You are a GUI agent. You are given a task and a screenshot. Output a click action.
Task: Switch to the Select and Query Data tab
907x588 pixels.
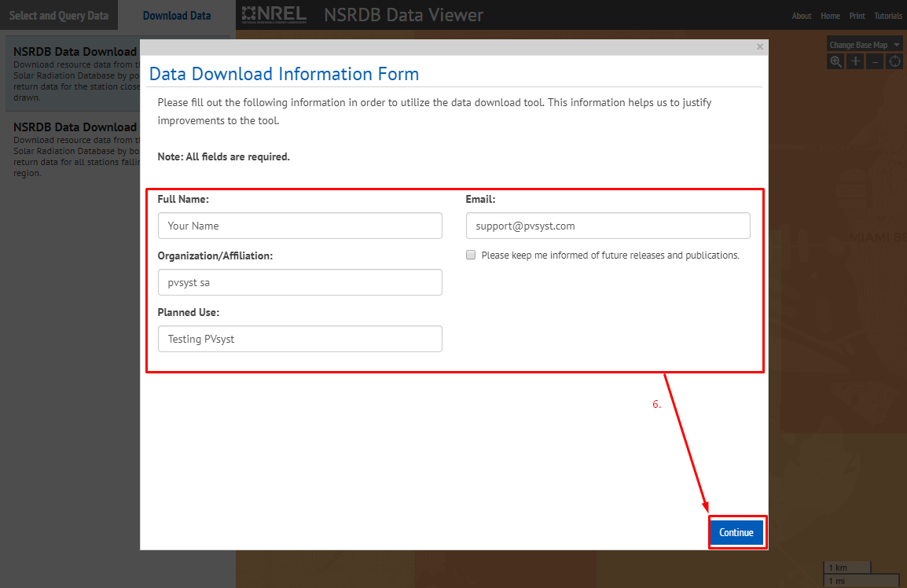(x=58, y=16)
